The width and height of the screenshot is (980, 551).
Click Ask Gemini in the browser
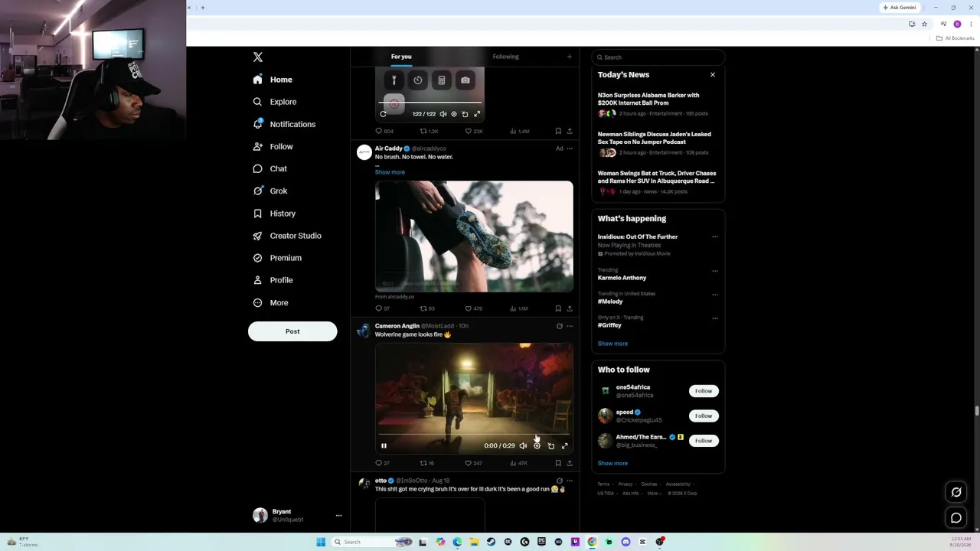900,8
